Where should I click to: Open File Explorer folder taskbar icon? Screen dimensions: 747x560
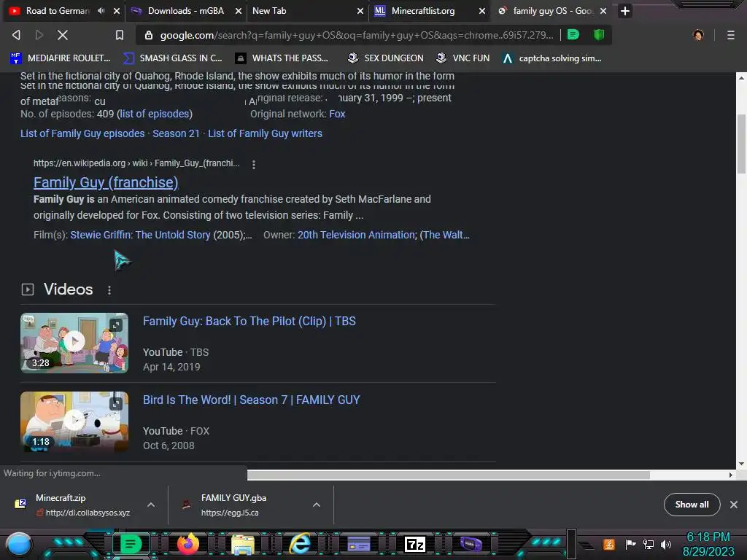[243, 544]
